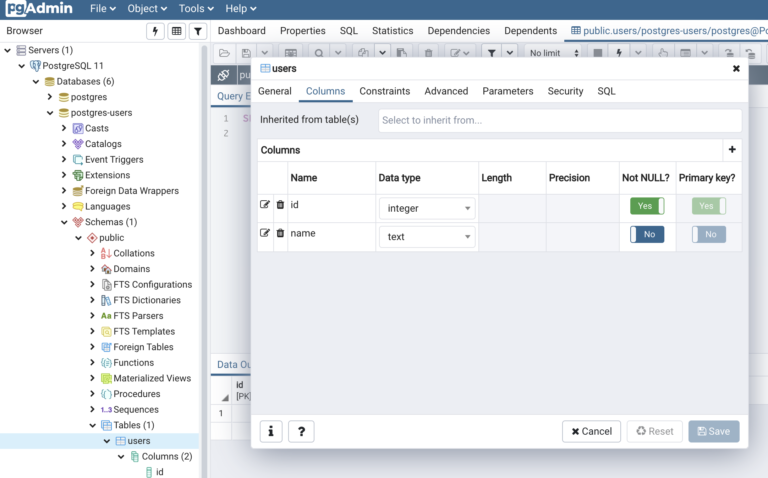Add a new column with the plus icon

tap(732, 150)
